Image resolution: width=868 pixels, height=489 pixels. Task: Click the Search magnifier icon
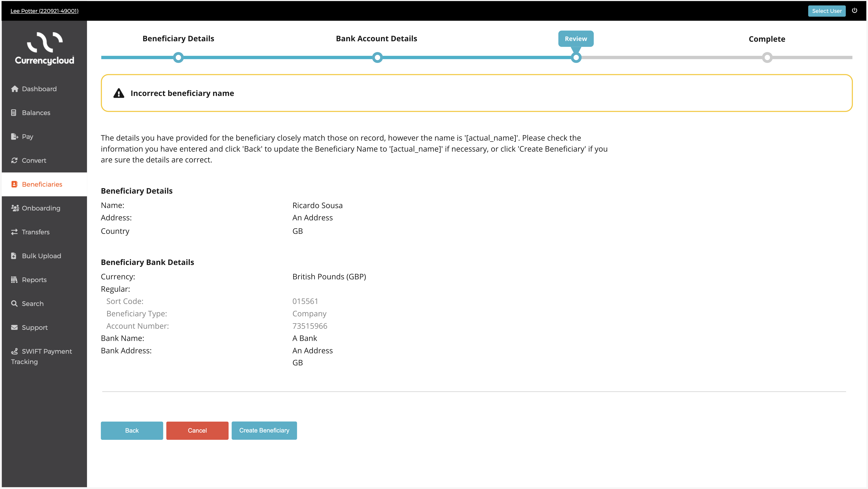14,304
